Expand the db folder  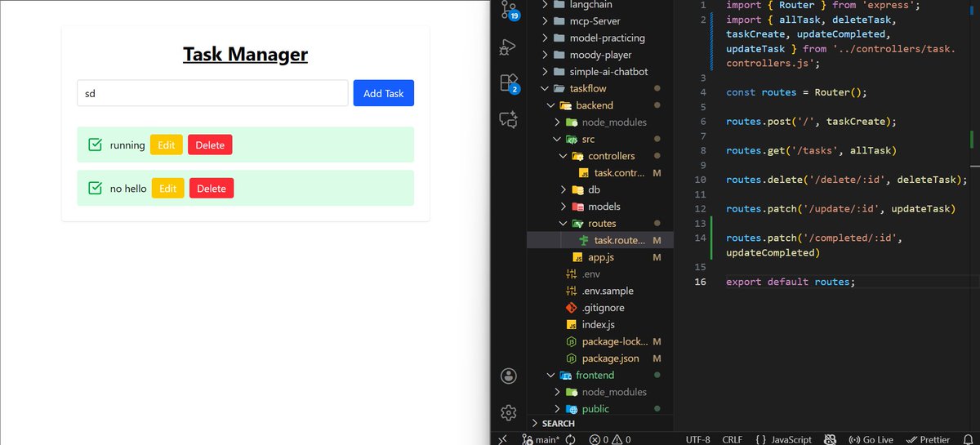563,189
